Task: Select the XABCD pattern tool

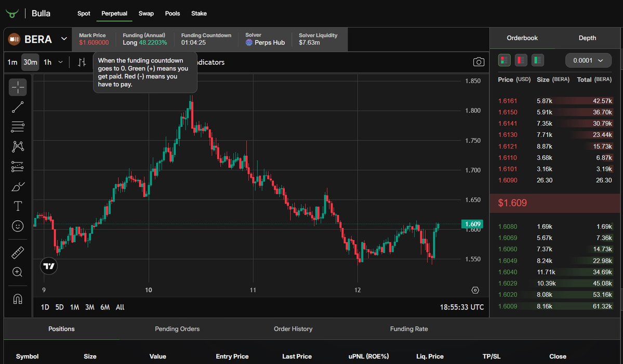Action: click(18, 146)
